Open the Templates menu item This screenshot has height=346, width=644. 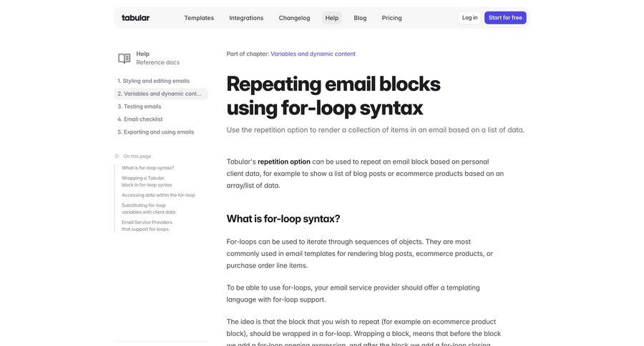click(199, 18)
